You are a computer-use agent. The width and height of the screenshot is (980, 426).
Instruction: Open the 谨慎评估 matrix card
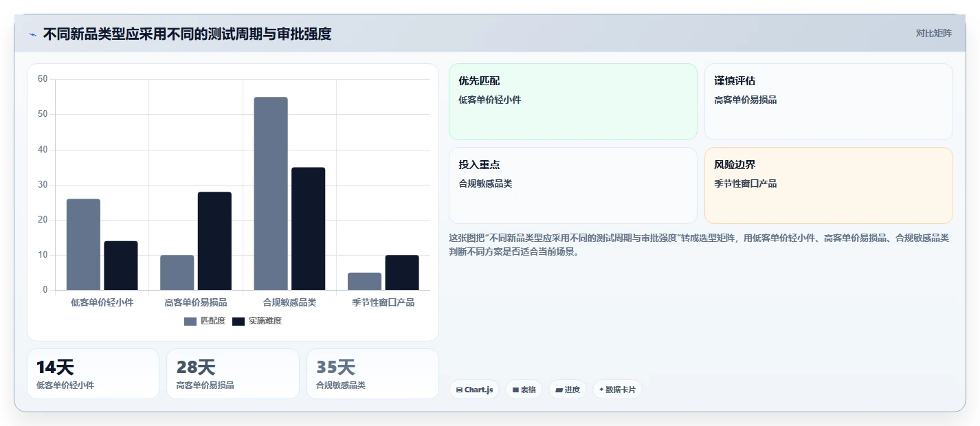829,102
